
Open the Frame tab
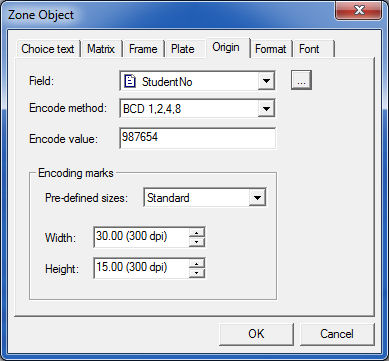coord(143,49)
